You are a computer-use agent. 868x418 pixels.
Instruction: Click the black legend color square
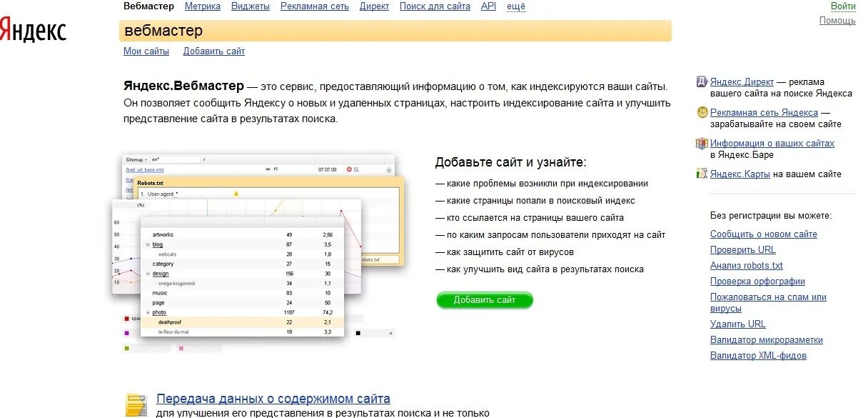tap(358, 333)
